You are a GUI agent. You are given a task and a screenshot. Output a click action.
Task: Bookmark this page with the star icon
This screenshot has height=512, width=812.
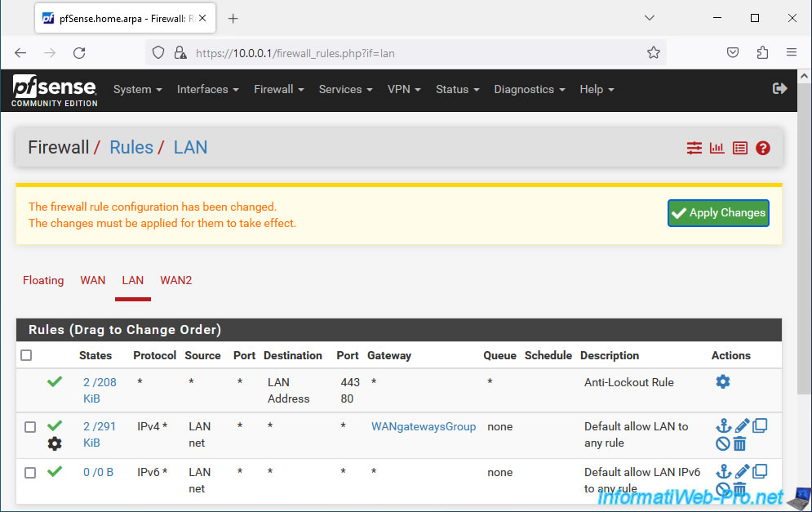(654, 53)
